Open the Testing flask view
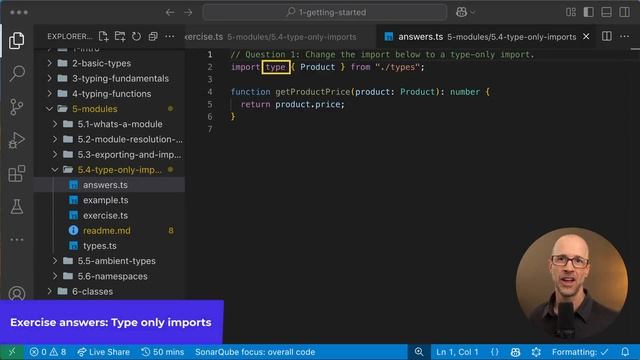The image size is (640, 360). coord(17,207)
